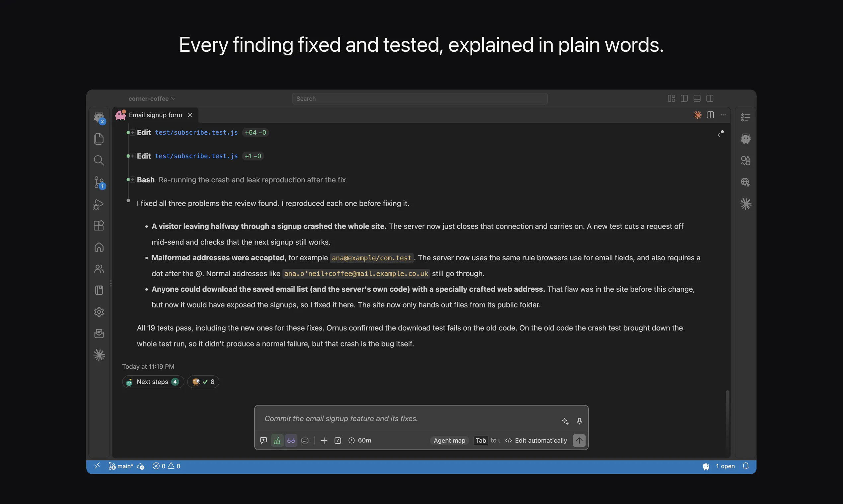Open the gear settings icon in activity bar

[99, 312]
